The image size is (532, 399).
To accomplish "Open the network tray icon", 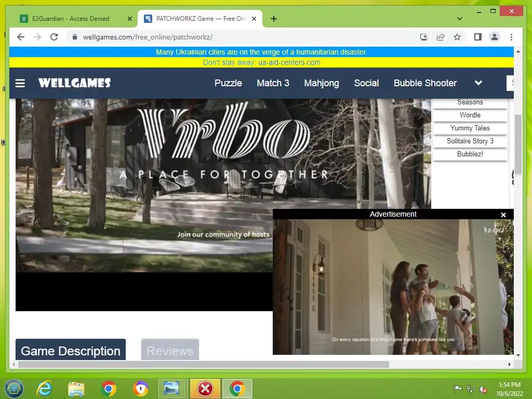I will click(470, 389).
